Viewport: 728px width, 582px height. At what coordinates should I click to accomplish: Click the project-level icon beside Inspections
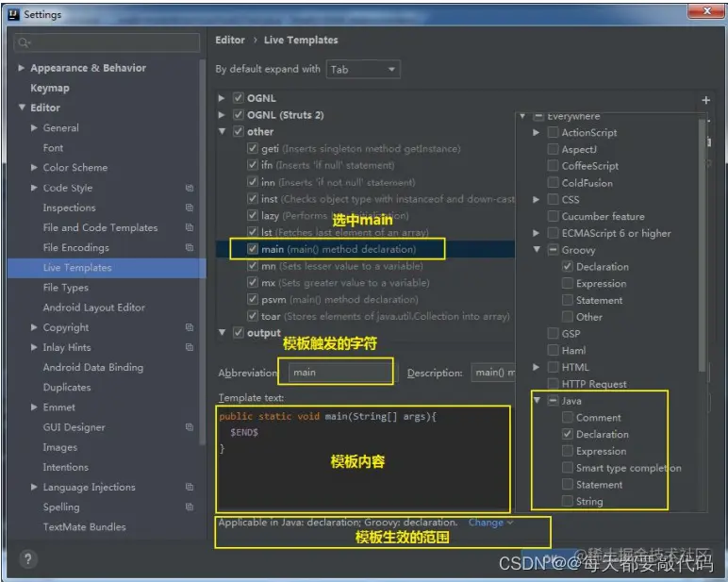190,208
